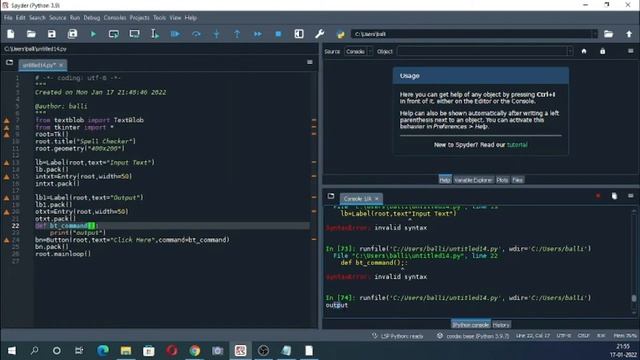Continue execution until next breakpoint
This screenshot has height=360, width=640.
[x=258, y=34]
